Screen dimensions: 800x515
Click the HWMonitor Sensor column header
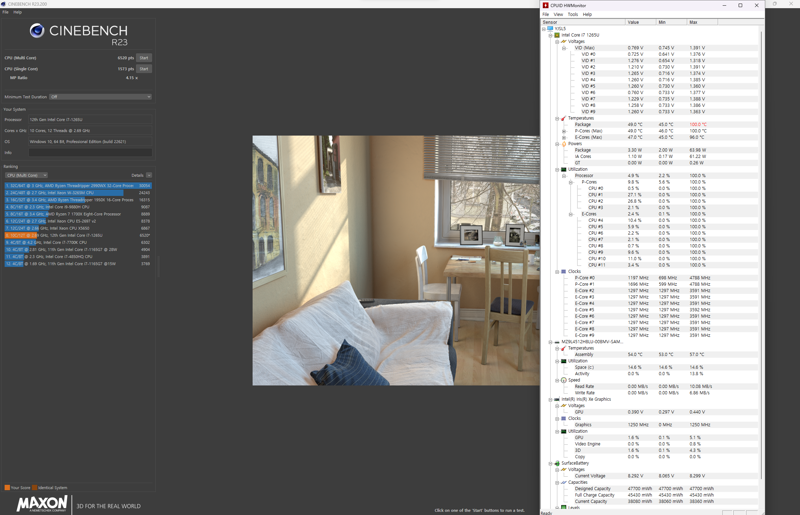[583, 22]
